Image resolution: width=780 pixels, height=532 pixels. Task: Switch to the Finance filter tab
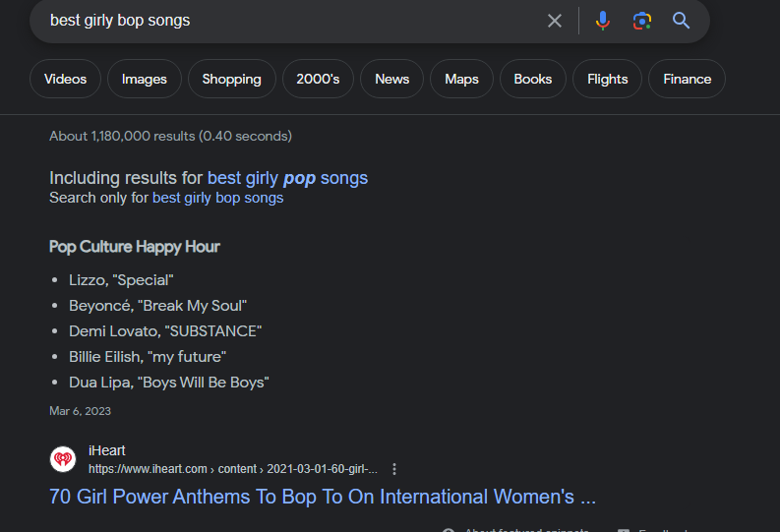tap(687, 79)
